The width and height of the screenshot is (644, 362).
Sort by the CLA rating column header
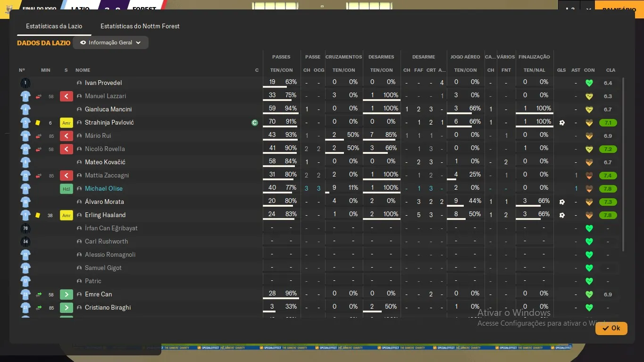[611, 70]
